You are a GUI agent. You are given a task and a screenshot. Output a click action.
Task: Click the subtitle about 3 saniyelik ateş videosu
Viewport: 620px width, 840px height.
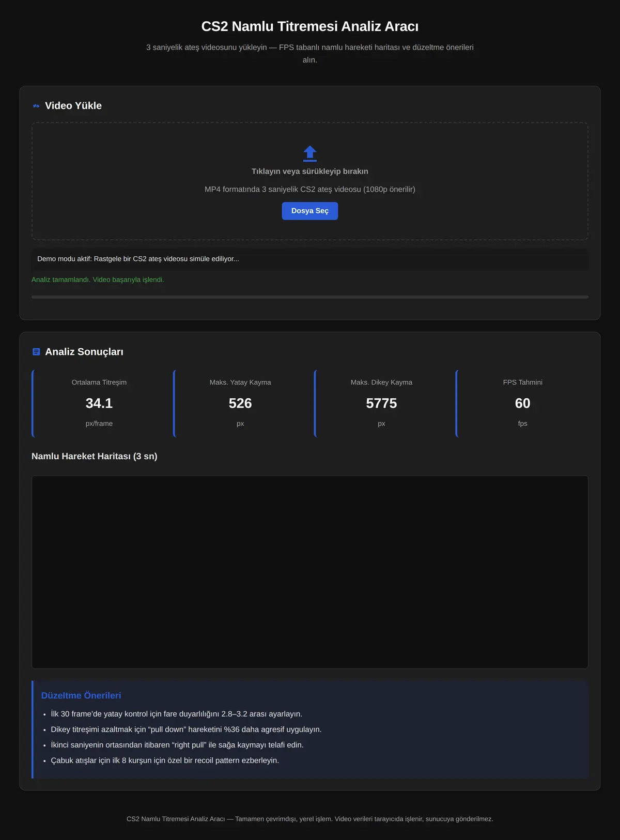[x=310, y=53]
